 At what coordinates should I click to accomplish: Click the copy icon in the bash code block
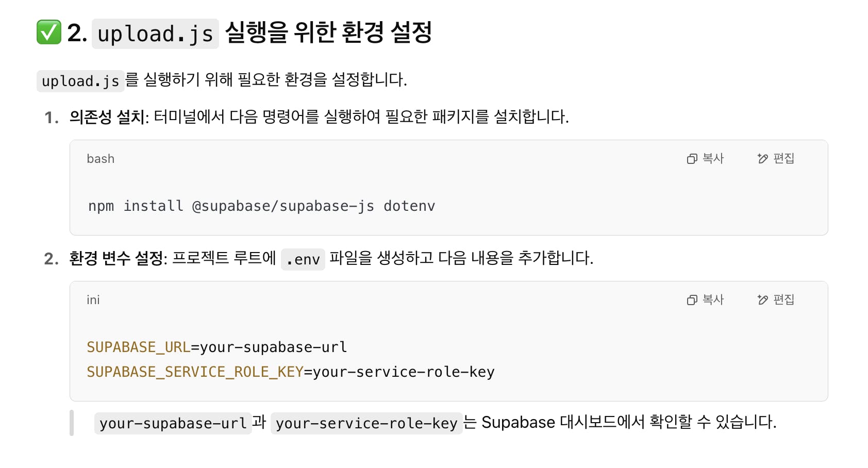click(x=692, y=159)
